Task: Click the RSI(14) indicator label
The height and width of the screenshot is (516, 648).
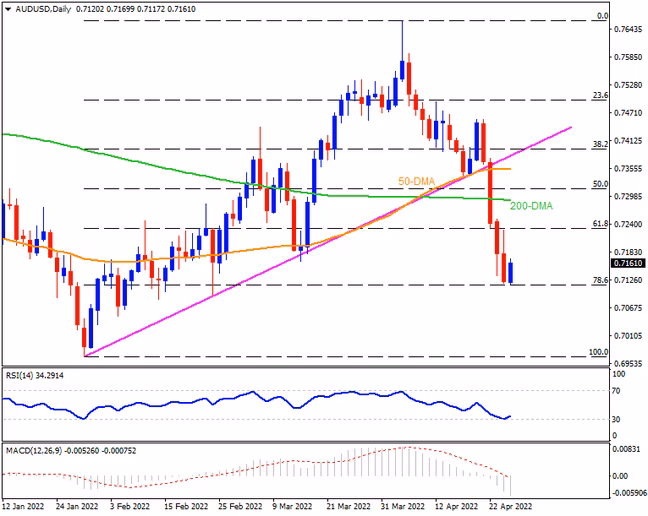Action: click(x=35, y=376)
